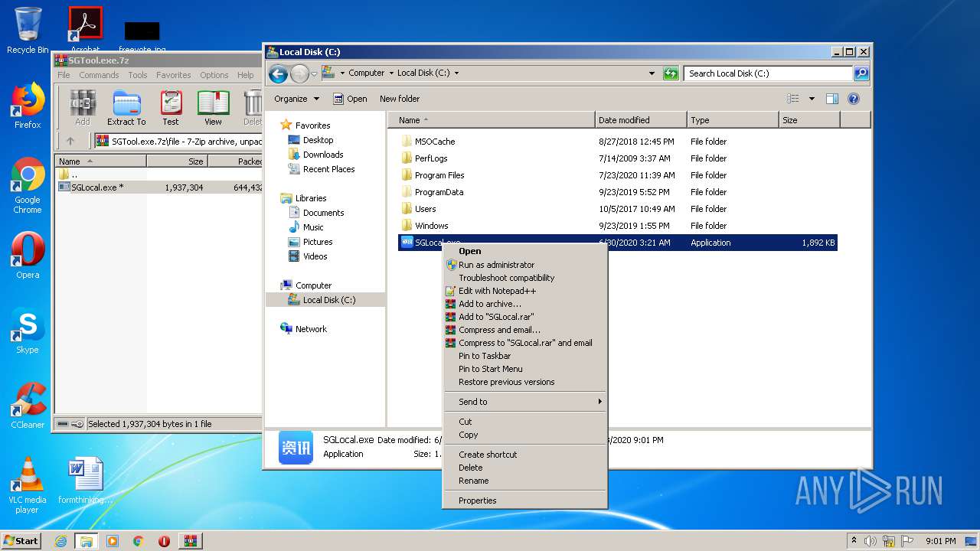Select the CCleaner desktop shortcut
Image resolution: width=980 pixels, height=551 pixels.
(x=28, y=406)
